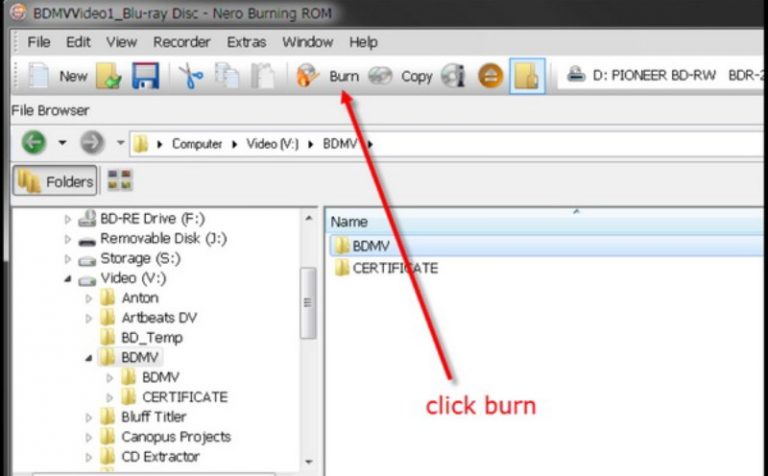Screen dimensions: 768x476
Task: Click the disc info icon
Action: [453, 76]
